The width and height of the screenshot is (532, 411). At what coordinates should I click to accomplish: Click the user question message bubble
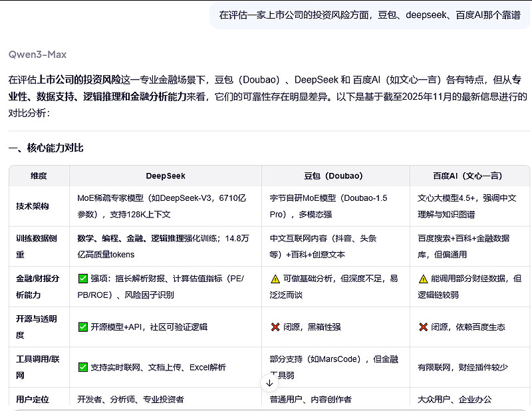point(370,15)
